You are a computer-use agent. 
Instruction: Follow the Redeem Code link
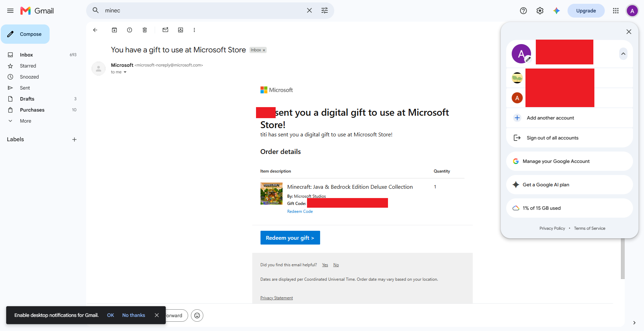pyautogui.click(x=300, y=211)
